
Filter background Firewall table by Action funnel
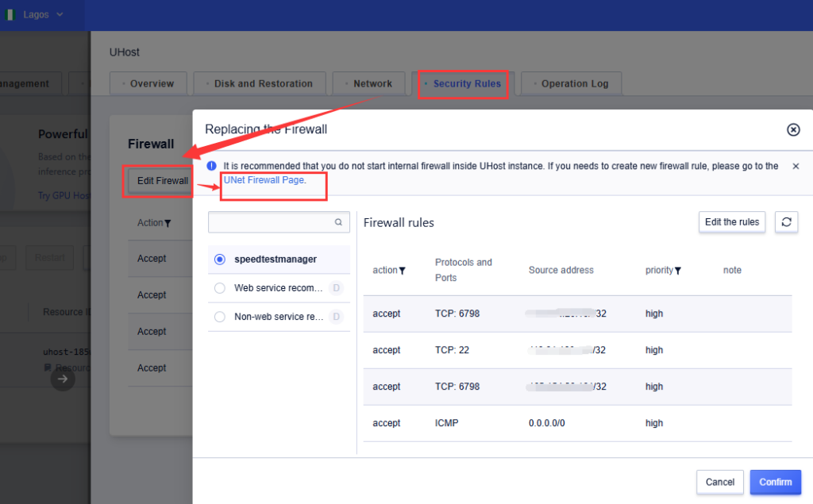168,224
